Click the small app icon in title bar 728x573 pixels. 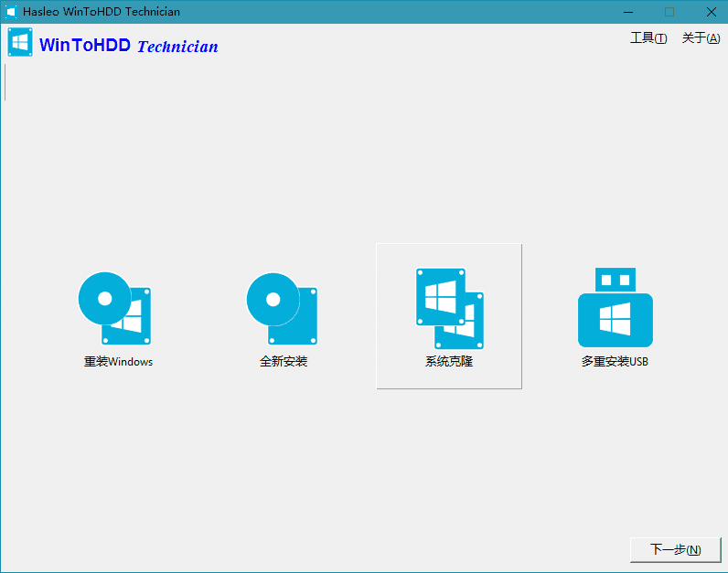(x=11, y=12)
